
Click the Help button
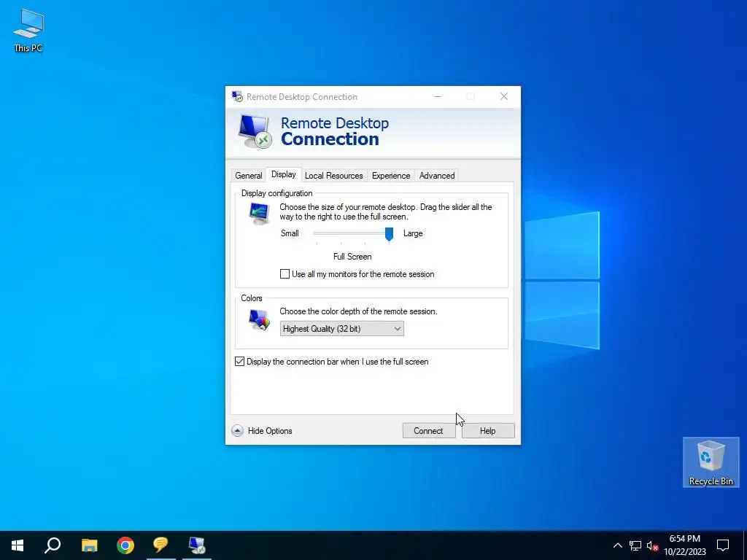[488, 431]
